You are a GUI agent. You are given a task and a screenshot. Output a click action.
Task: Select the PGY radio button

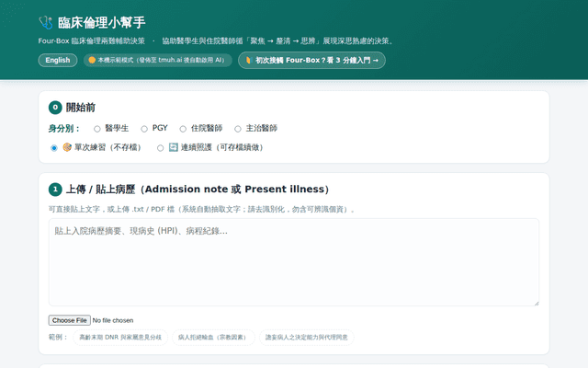[x=144, y=129]
